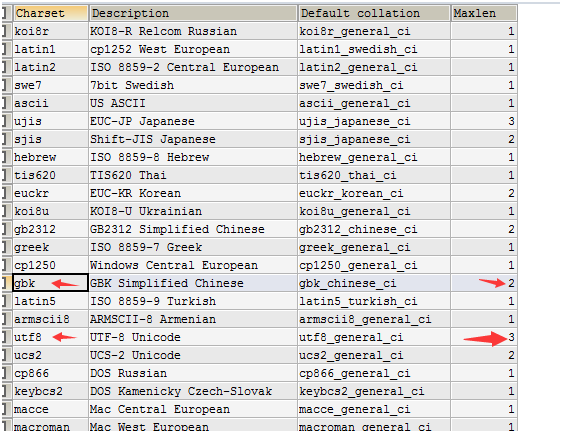
Task: Select the swe7 charset cell
Action: [51, 85]
